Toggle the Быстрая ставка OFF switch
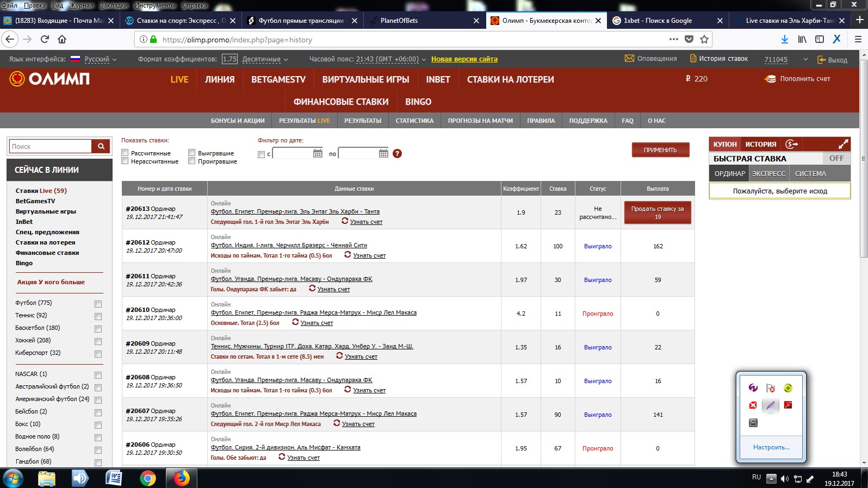Image resolution: width=868 pixels, height=488 pixels. point(836,158)
